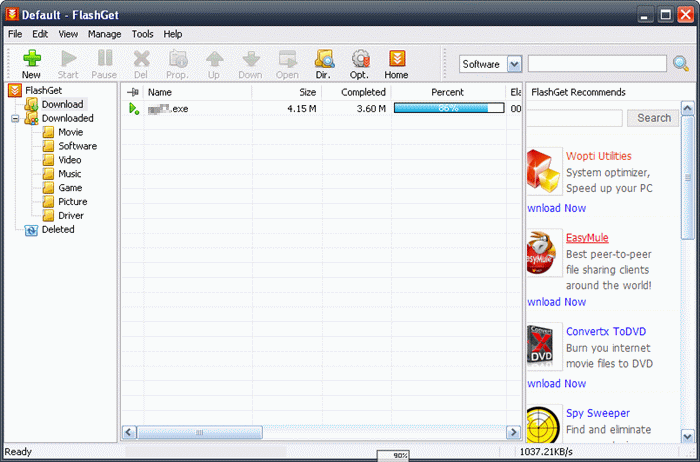Select the Deleted folder in tree
Viewport: 700px width, 462px height.
click(x=57, y=230)
